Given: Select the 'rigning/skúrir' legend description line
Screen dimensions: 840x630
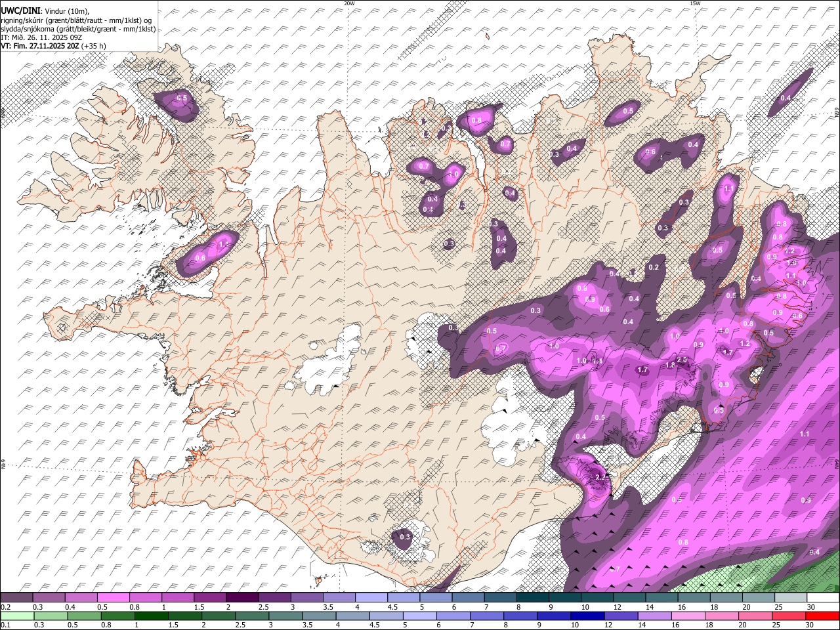Looking at the screenshot, I should coord(76,20).
